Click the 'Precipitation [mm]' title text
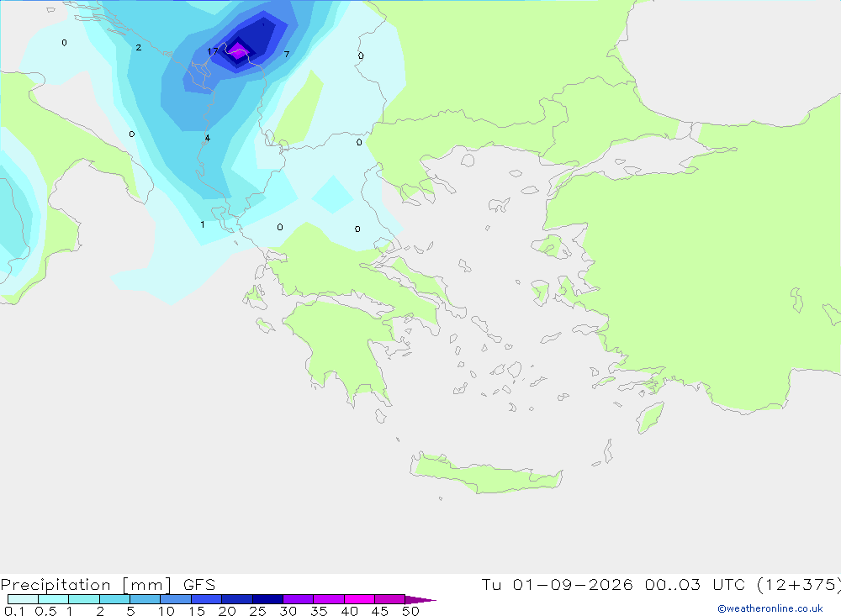This screenshot has height=616, width=841. point(86,585)
